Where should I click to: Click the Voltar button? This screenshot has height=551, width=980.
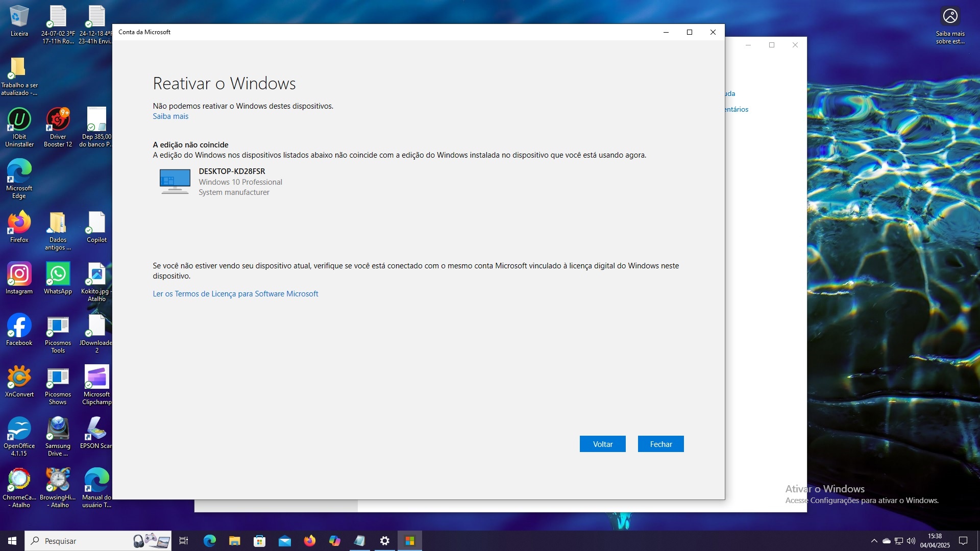[x=602, y=444]
